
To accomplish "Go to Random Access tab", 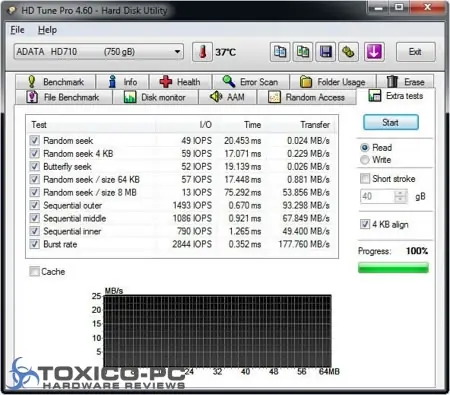I will (x=307, y=97).
